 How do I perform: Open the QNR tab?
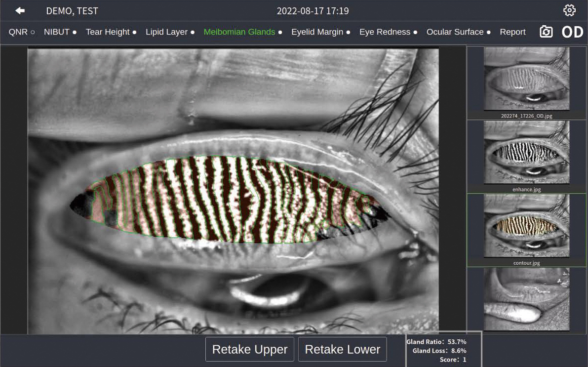[x=21, y=32]
